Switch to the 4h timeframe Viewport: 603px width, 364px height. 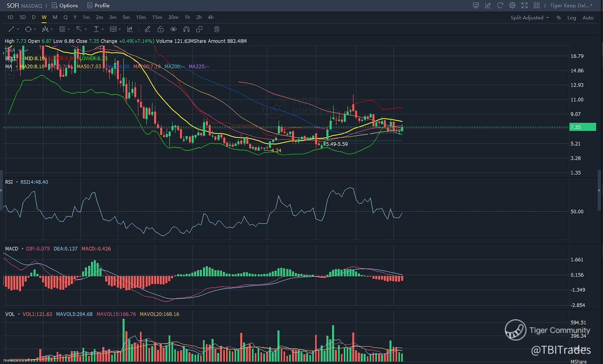(211, 17)
